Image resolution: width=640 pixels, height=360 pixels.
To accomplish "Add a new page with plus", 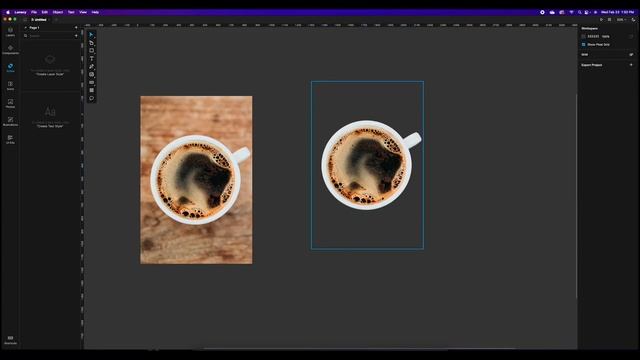I will [76, 28].
